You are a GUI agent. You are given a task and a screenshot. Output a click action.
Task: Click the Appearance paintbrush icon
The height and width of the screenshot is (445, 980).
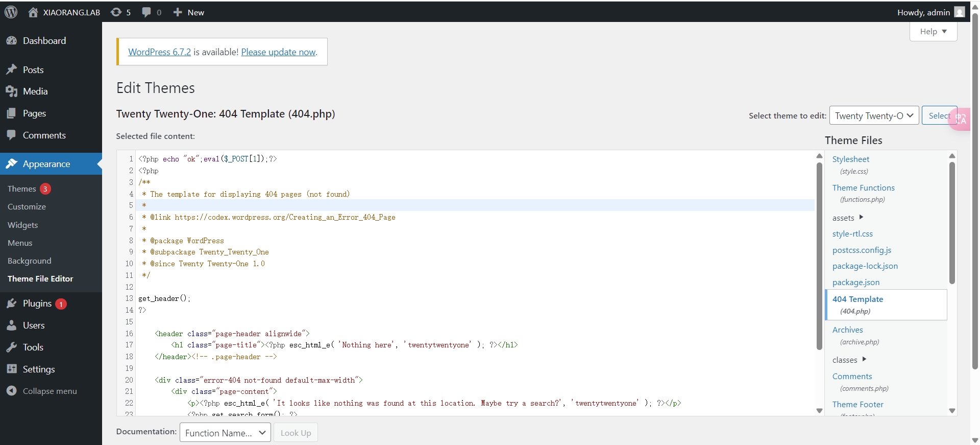tap(12, 164)
